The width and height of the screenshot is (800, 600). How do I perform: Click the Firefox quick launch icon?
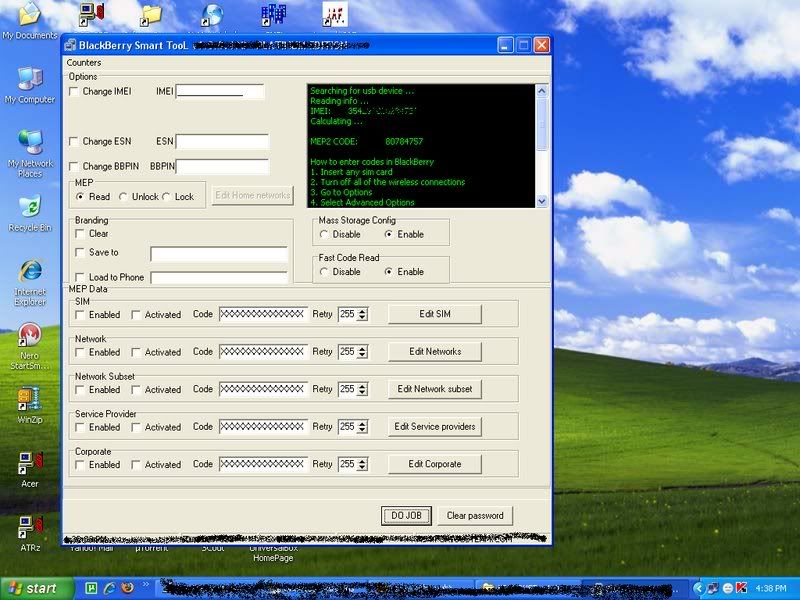(127, 588)
